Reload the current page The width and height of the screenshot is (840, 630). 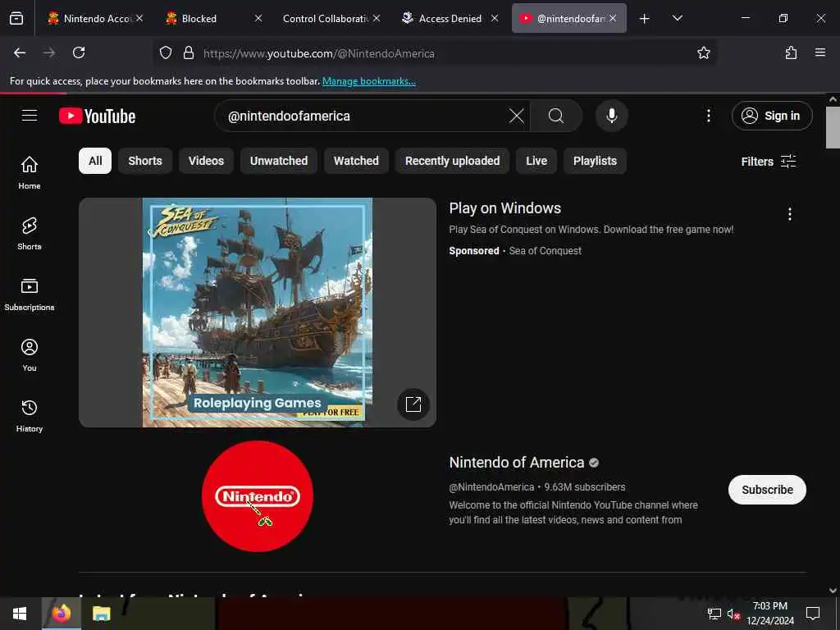(79, 52)
